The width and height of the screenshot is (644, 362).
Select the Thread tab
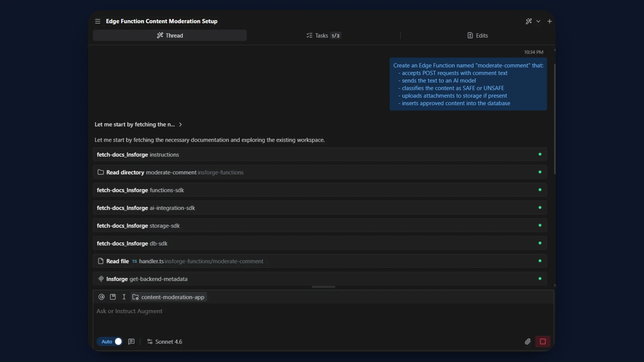coord(170,36)
